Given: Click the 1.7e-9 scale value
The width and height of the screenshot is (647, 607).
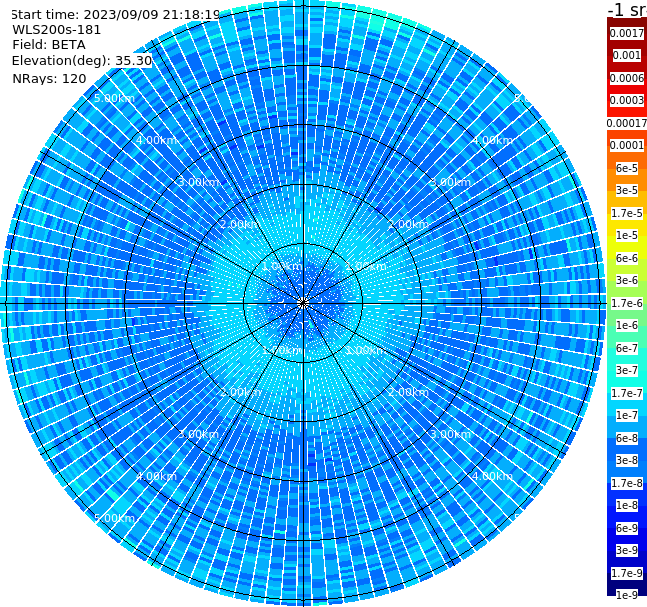Looking at the screenshot, I should [627, 573].
